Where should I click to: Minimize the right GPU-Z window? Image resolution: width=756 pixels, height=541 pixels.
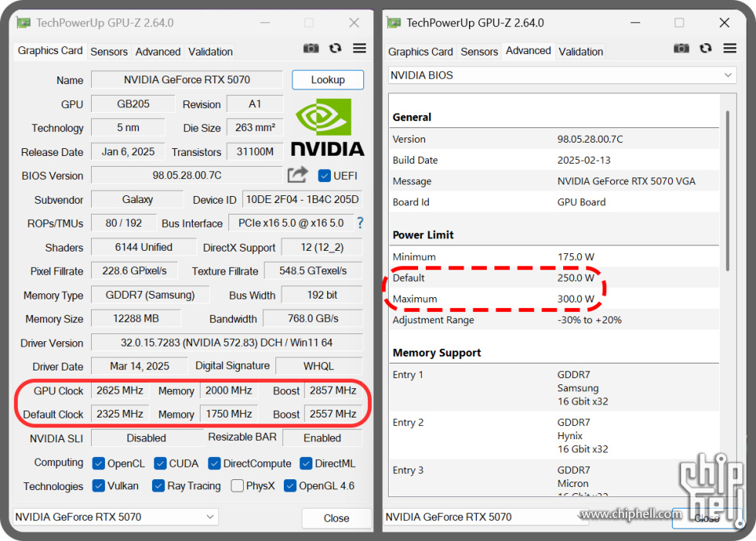point(636,22)
